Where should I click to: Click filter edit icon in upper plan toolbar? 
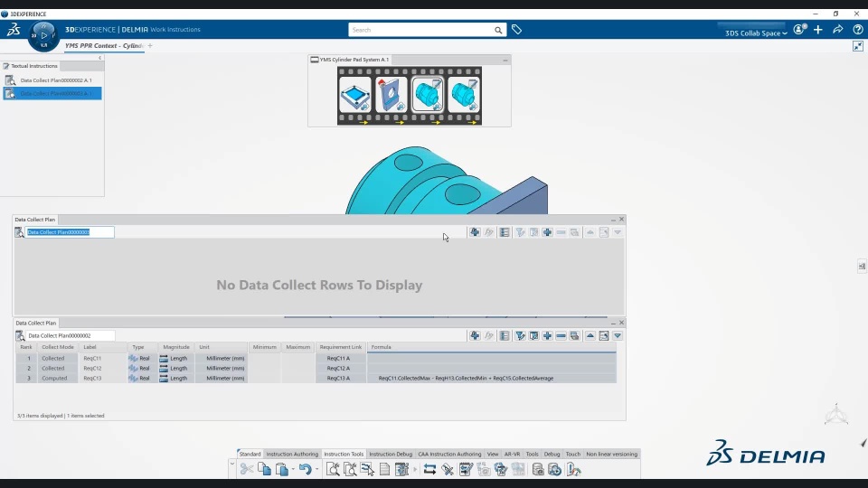[x=520, y=232]
